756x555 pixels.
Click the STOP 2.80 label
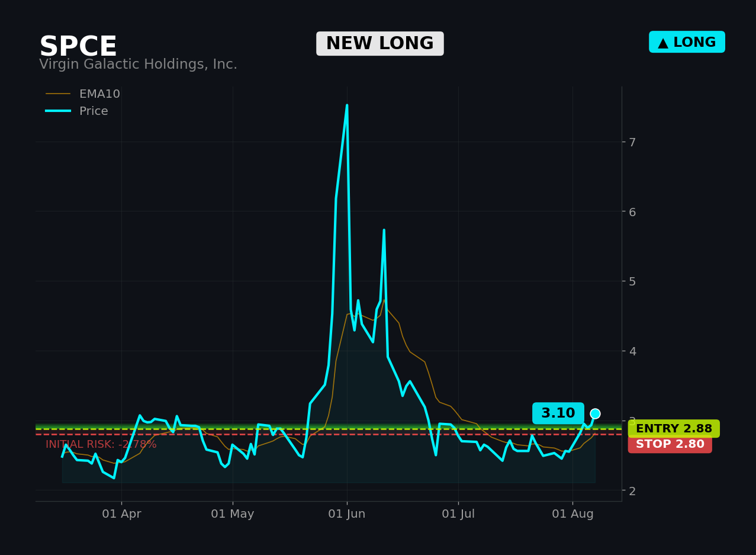tap(670, 444)
